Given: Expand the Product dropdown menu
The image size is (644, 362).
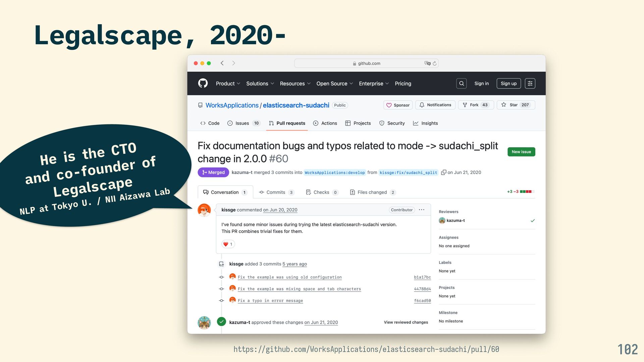Looking at the screenshot, I should click(228, 83).
